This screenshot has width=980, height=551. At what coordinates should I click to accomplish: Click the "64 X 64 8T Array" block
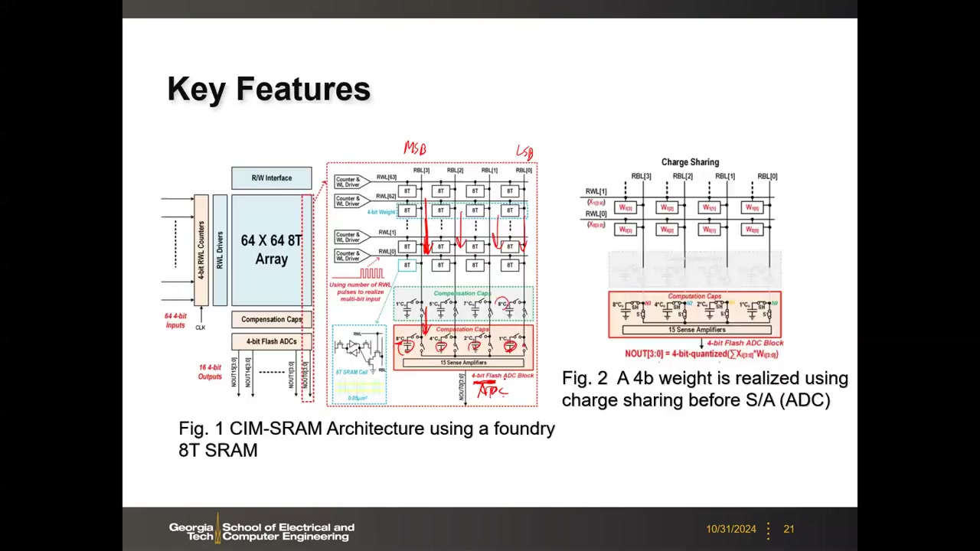pyautogui.click(x=272, y=250)
